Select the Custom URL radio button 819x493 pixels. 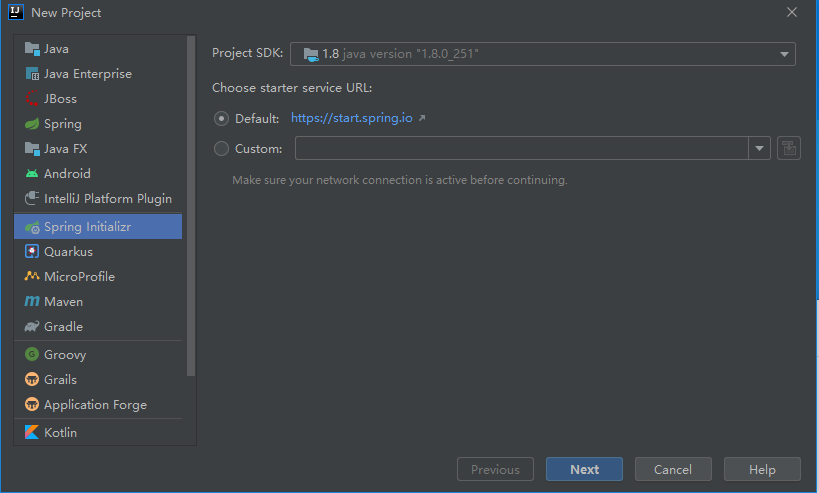(221, 149)
